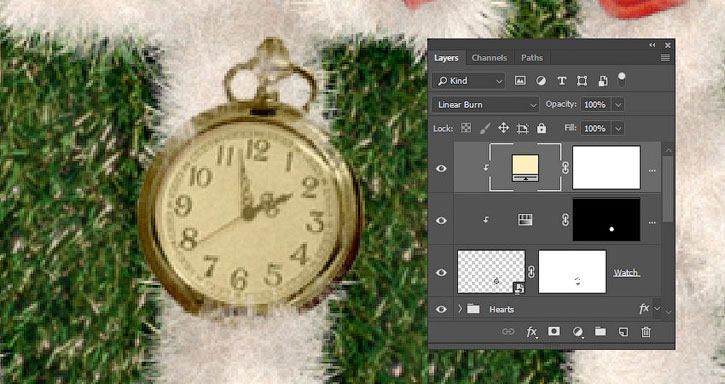The width and height of the screenshot is (725, 384).
Task: Click the Fill label
Action: pos(570,128)
